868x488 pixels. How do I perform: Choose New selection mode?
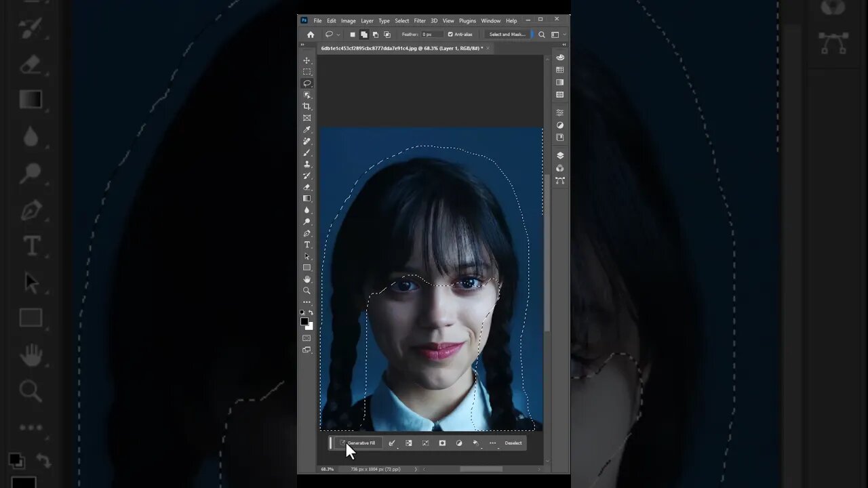[x=353, y=35]
